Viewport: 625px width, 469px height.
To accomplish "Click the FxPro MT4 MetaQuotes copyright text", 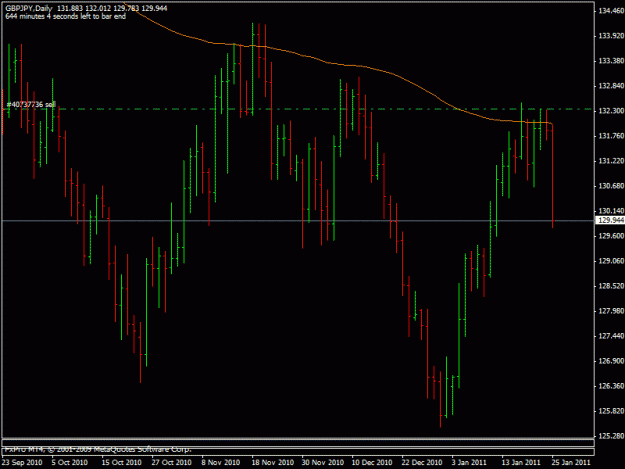I will (x=98, y=449).
